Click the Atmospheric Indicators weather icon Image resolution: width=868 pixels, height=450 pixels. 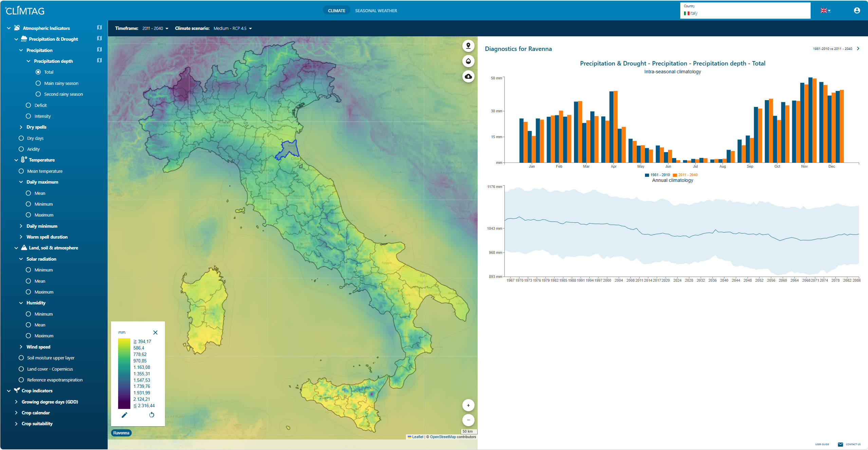(17, 28)
